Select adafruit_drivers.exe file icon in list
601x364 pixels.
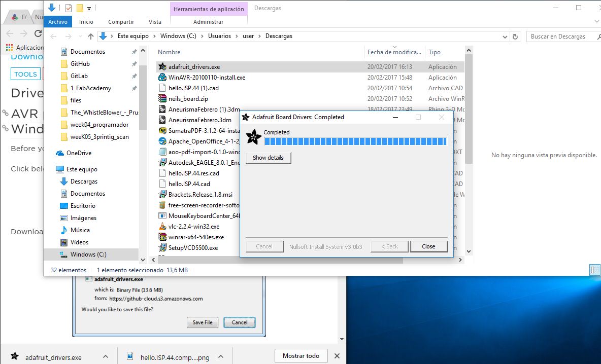[162, 66]
